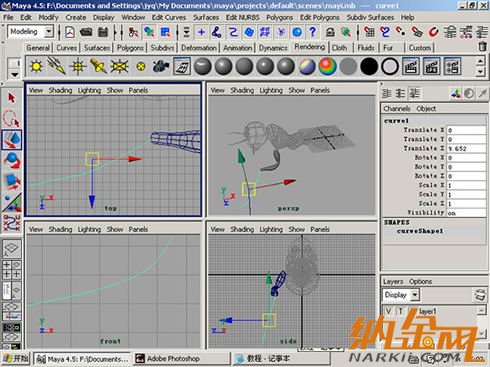Create a directional light from shelf

57,66
